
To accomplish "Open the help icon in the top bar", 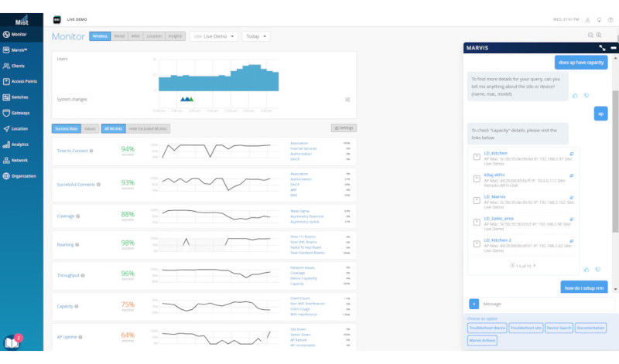I will pos(610,19).
